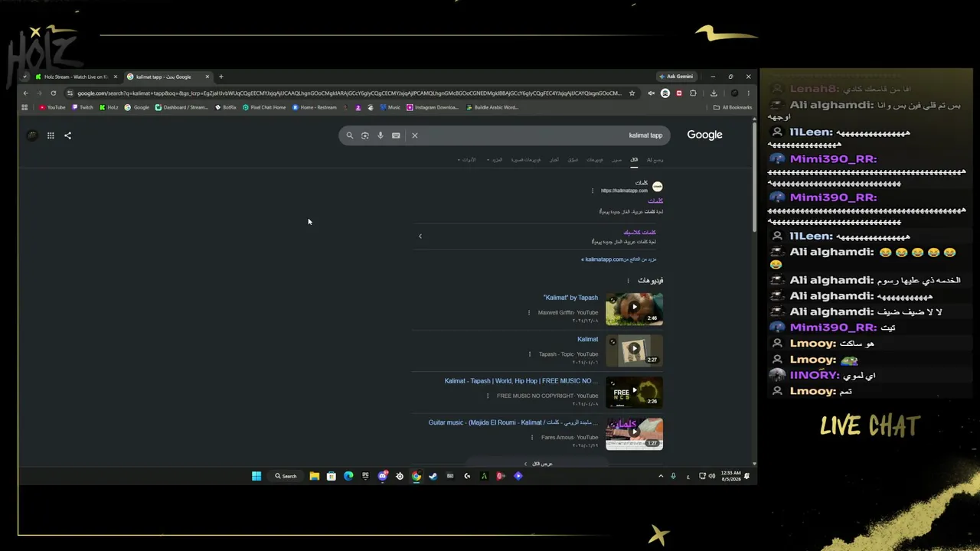Open the Botfile bookmark

[226, 107]
